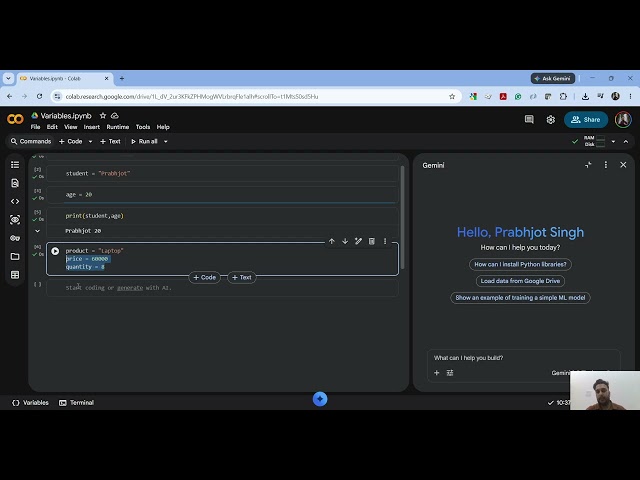Click the Gemini prompt input field
The image size is (640, 480).
point(524,358)
